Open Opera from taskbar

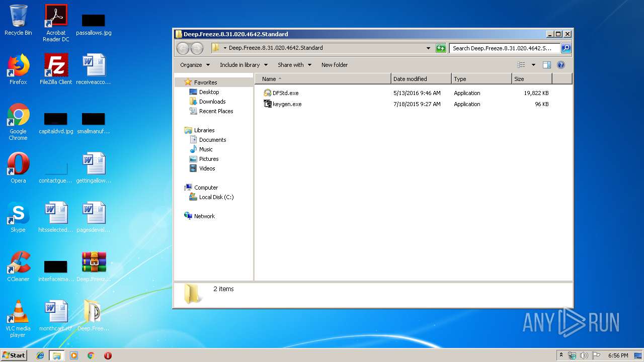[108, 355]
